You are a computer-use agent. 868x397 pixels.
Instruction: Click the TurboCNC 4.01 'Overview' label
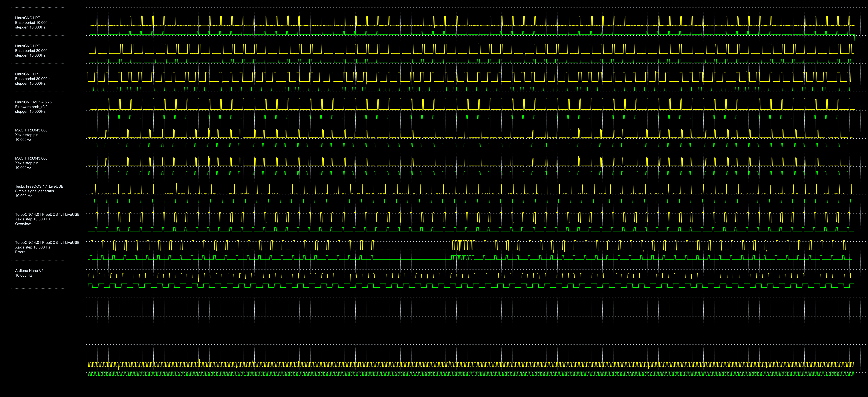(23, 224)
